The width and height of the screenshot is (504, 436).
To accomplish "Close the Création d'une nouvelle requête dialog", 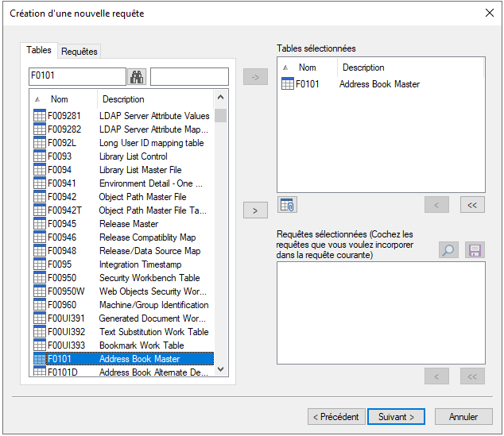I will (x=489, y=13).
